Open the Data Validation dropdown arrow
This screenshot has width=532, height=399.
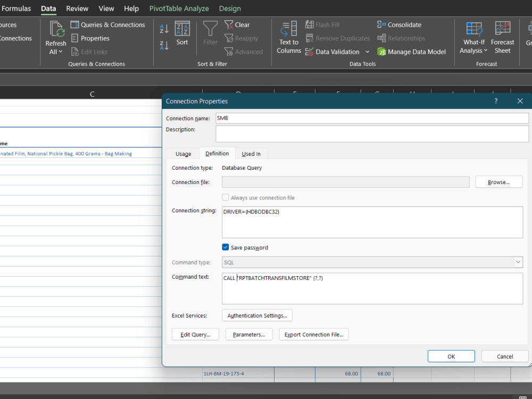(x=368, y=52)
